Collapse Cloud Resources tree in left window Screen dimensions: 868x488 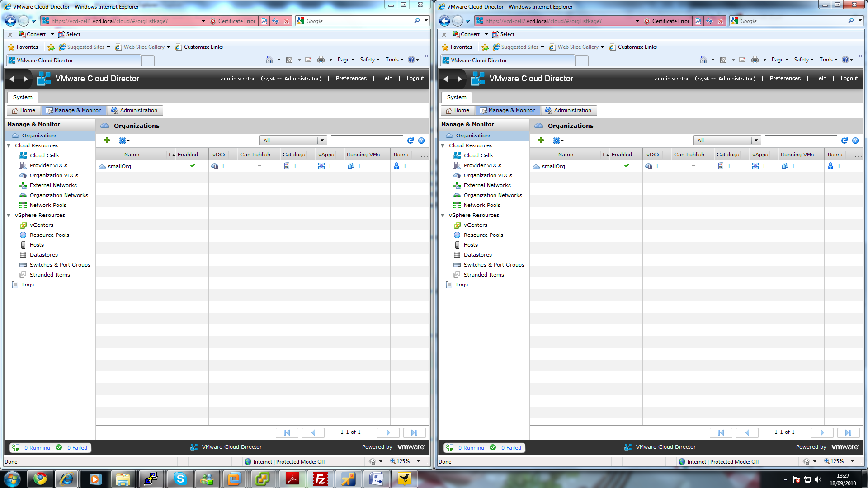coord(9,145)
